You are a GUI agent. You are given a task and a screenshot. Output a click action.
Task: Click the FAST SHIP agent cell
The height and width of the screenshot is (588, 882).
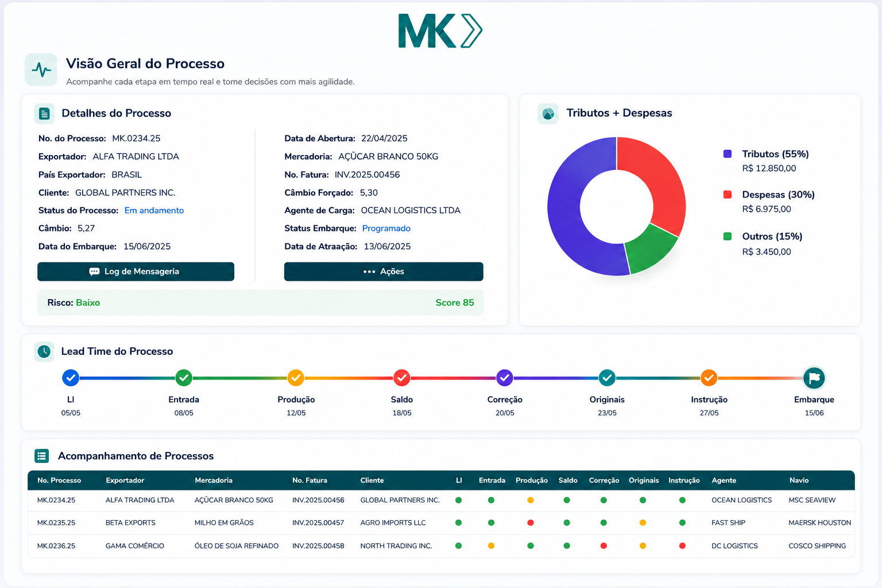coord(728,523)
